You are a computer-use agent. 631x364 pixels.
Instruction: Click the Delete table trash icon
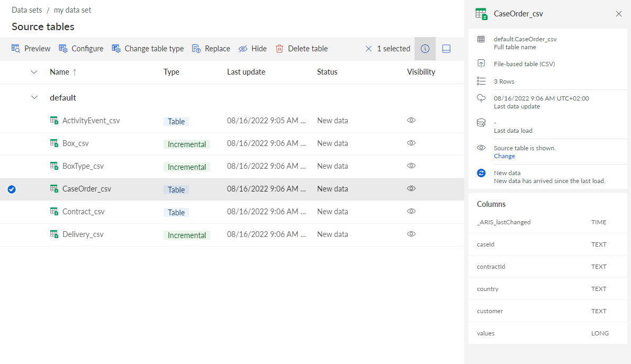tap(280, 49)
